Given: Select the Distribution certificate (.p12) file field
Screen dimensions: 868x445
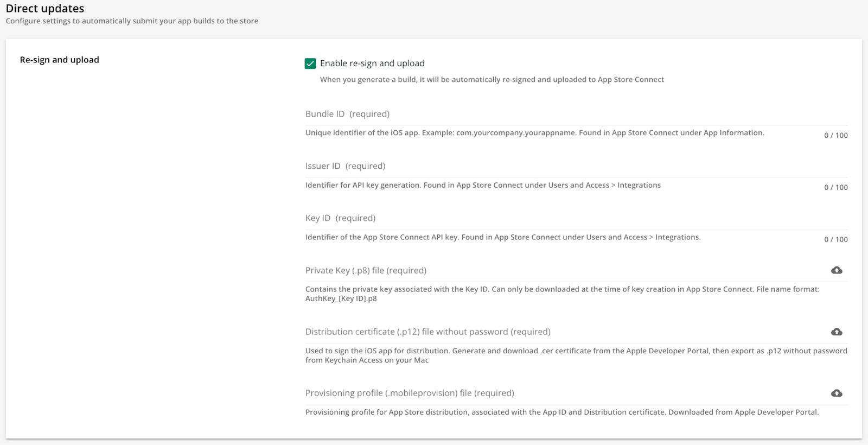Looking at the screenshot, I should click(x=576, y=332).
